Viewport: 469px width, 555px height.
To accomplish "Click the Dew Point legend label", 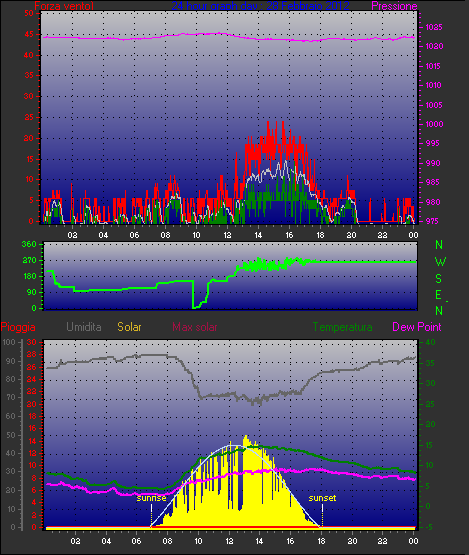I will point(417,327).
